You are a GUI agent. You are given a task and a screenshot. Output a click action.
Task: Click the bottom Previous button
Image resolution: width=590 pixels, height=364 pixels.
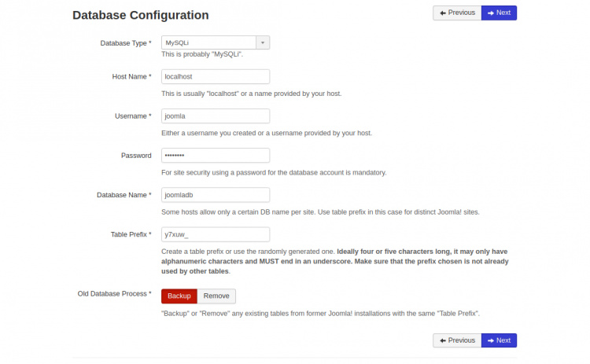pyautogui.click(x=457, y=340)
